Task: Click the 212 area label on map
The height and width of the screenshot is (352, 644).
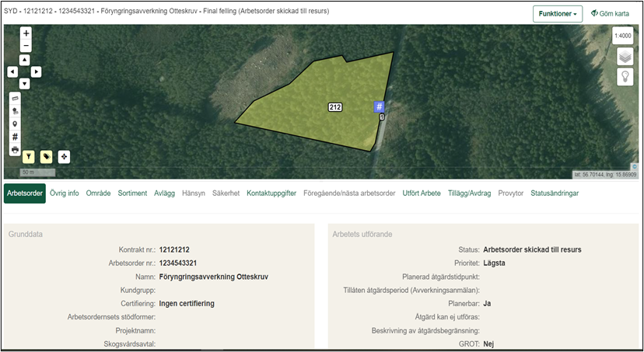Action: (x=335, y=106)
